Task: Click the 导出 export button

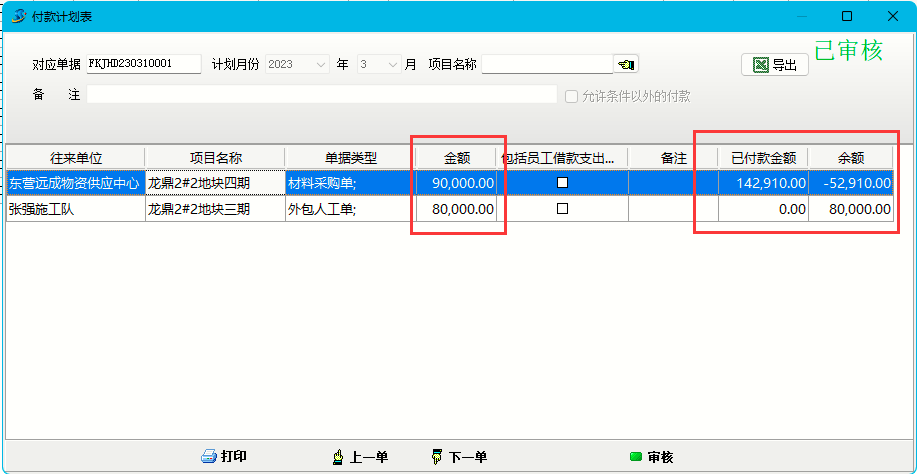Action: [x=775, y=65]
